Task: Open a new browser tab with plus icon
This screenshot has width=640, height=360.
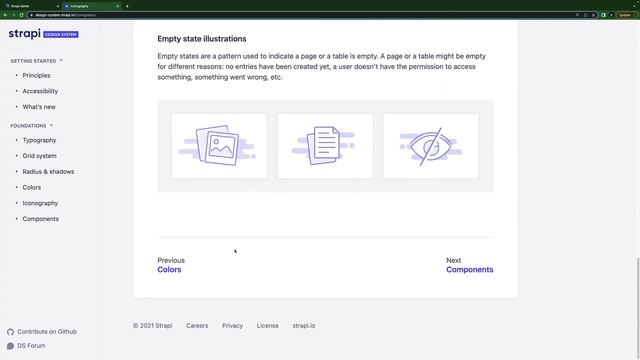Action: tap(127, 6)
